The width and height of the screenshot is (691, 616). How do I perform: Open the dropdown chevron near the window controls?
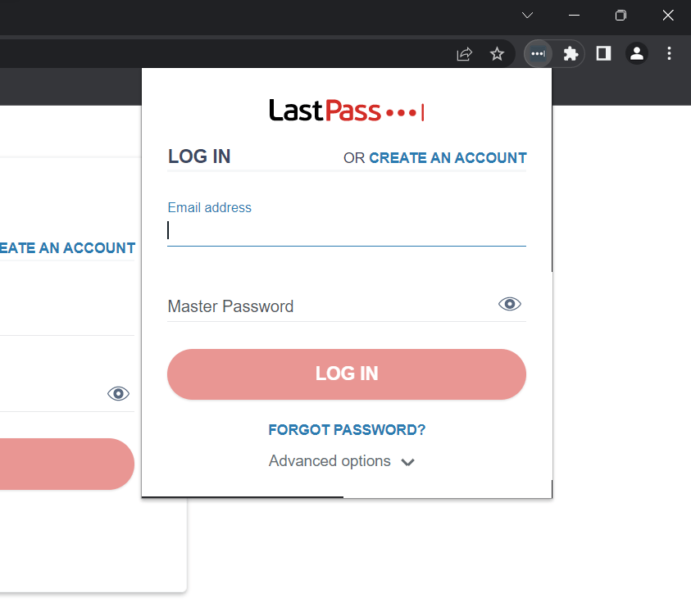[527, 16]
